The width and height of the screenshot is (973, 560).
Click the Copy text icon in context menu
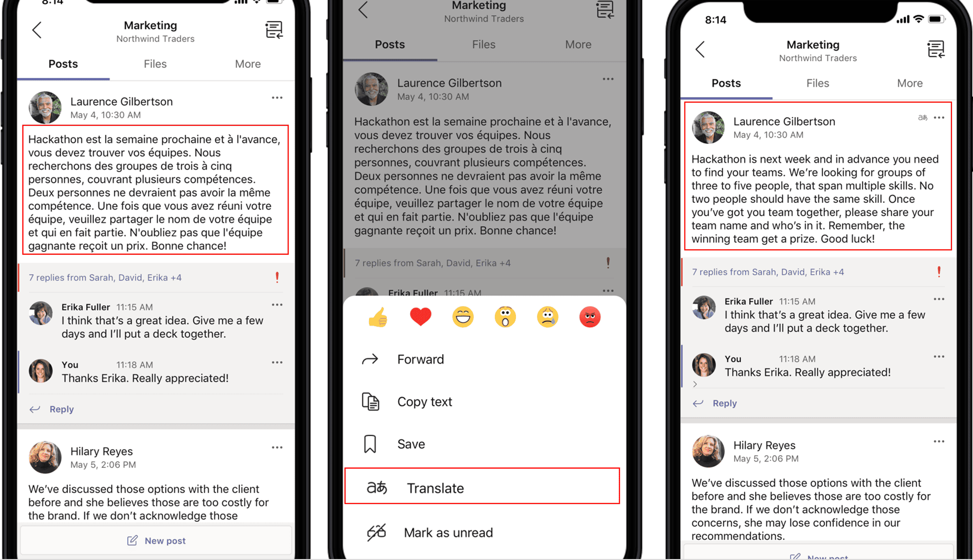point(371,402)
